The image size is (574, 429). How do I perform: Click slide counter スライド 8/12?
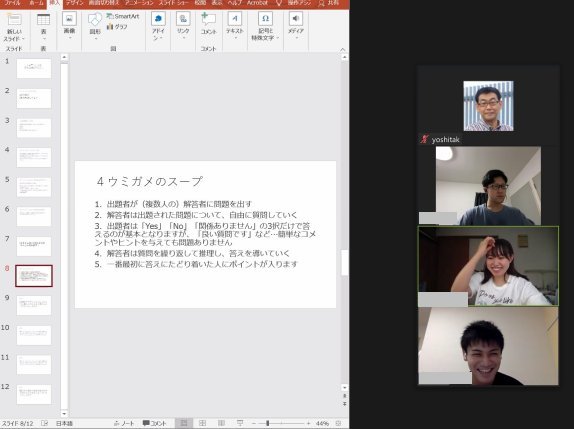18,423
